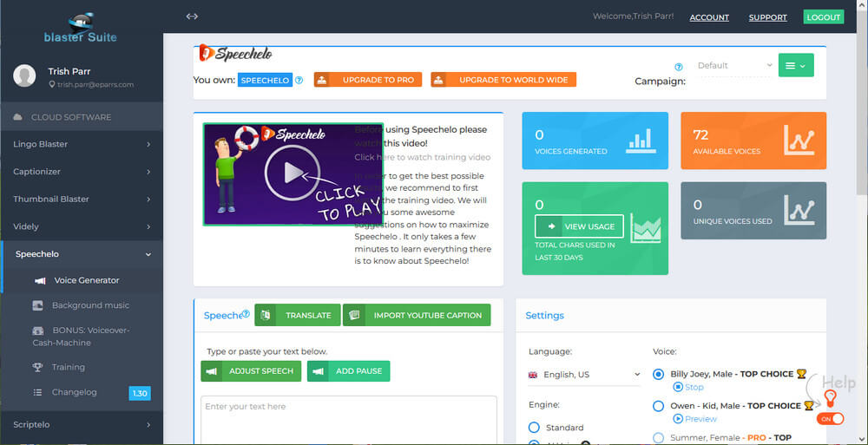Click the Preview play icon under Owen
This screenshot has width=868, height=445.
point(678,419)
